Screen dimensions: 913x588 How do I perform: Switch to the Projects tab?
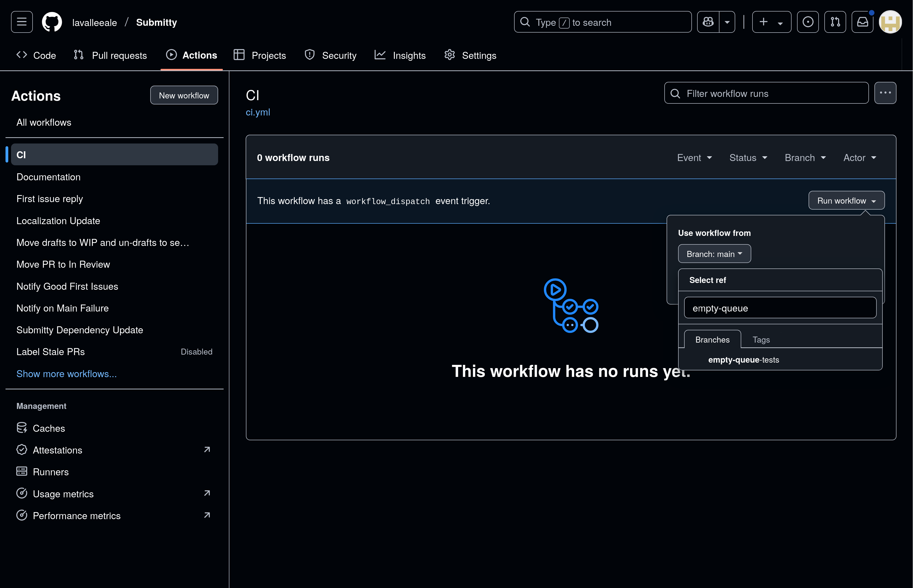pos(260,55)
